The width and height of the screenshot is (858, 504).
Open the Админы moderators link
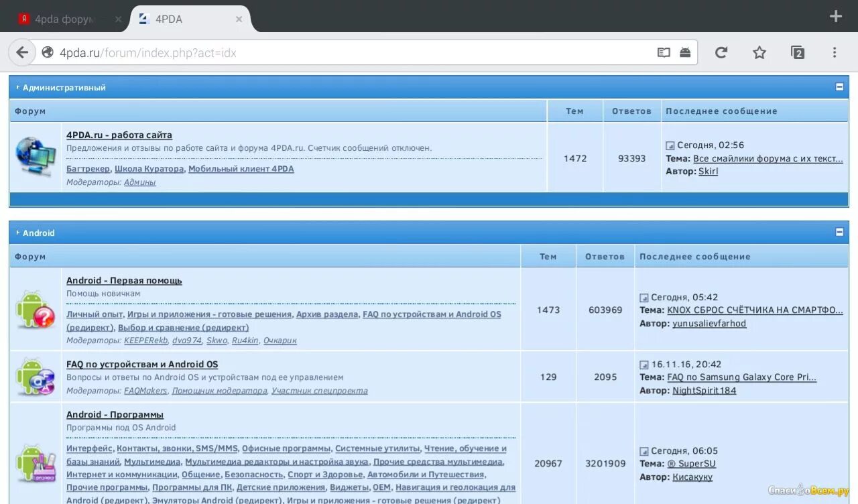[139, 182]
